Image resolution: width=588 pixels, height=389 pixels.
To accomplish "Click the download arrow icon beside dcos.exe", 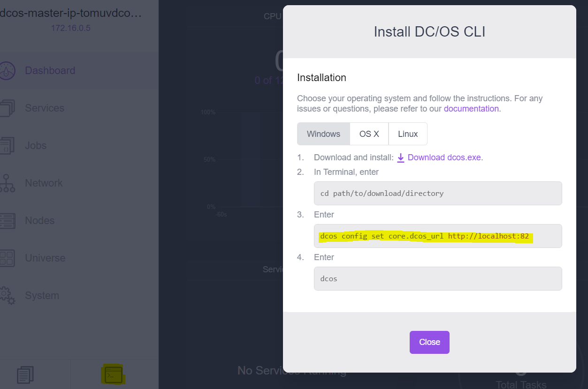I will click(401, 158).
